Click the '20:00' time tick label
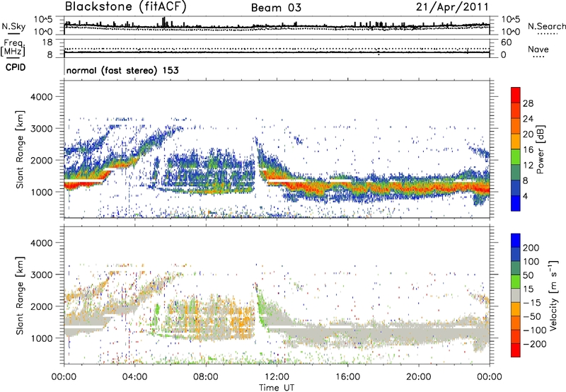This screenshot has width=566, height=392. click(x=419, y=377)
